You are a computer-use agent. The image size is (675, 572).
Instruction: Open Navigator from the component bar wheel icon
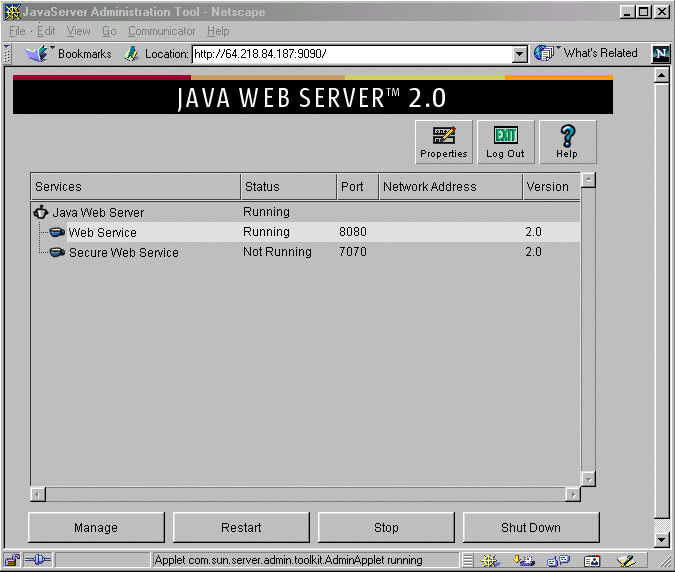490,560
